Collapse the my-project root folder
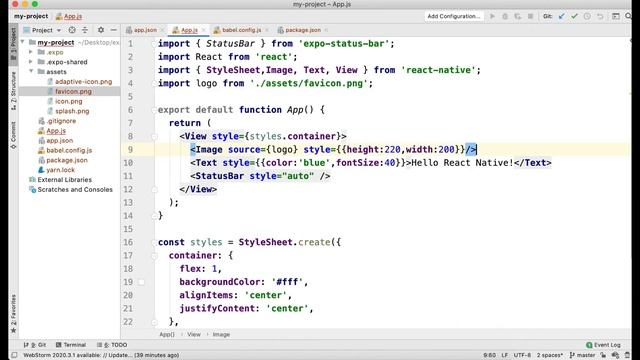 tap(22, 42)
